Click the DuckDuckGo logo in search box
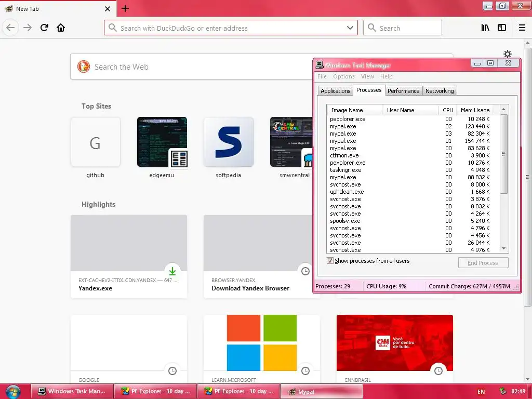 (x=84, y=66)
